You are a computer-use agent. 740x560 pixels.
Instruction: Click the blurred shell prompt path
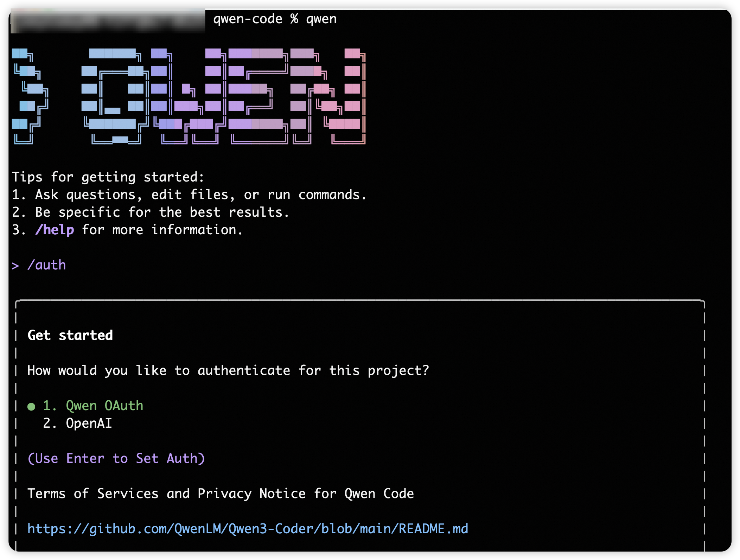pyautogui.click(x=108, y=21)
